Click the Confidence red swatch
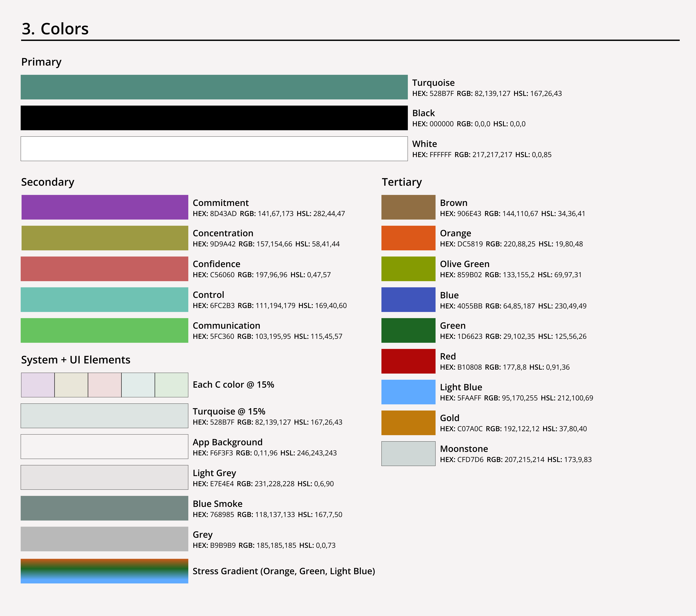696x616 pixels. pyautogui.click(x=105, y=269)
